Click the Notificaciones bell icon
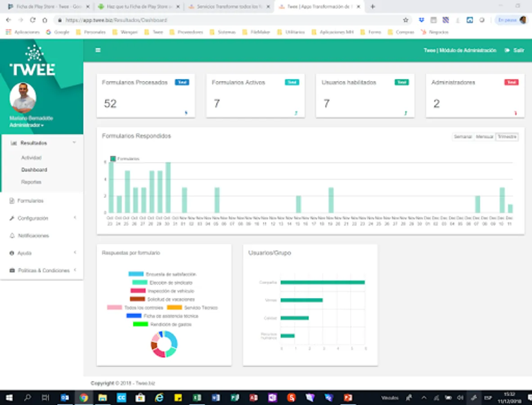The width and height of the screenshot is (532, 405). 12,236
